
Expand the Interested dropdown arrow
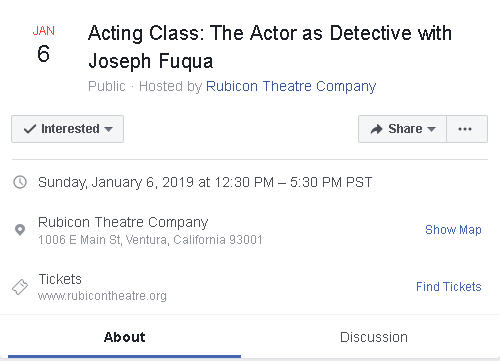coord(109,129)
